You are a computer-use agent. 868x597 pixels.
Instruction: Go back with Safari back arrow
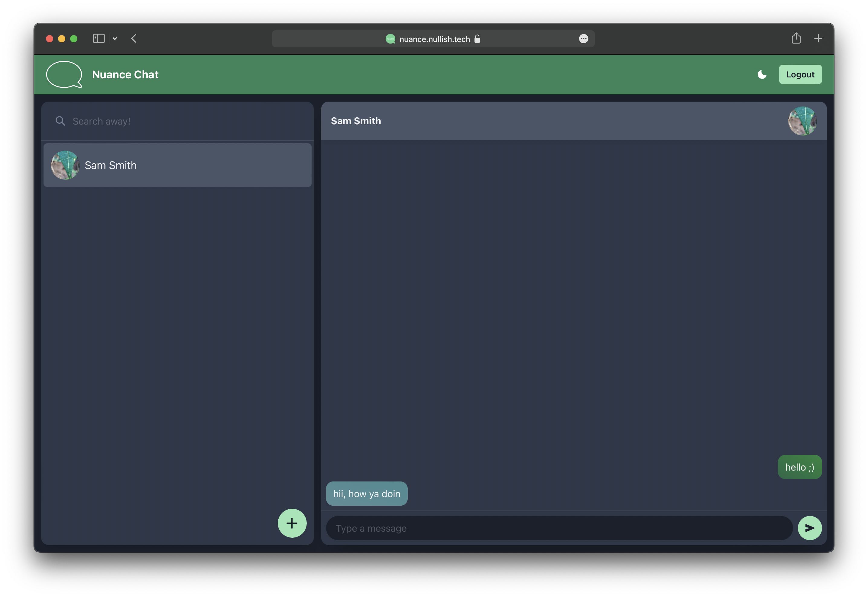[x=134, y=38]
